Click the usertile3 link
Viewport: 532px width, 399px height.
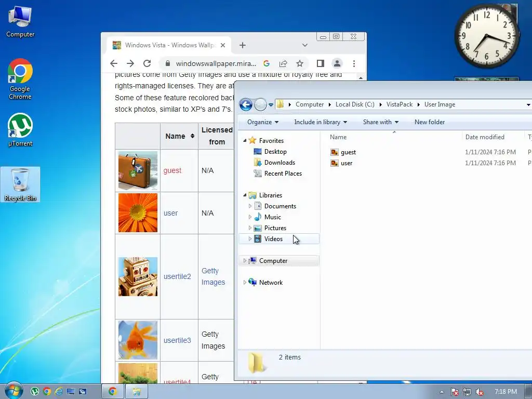pos(177,340)
